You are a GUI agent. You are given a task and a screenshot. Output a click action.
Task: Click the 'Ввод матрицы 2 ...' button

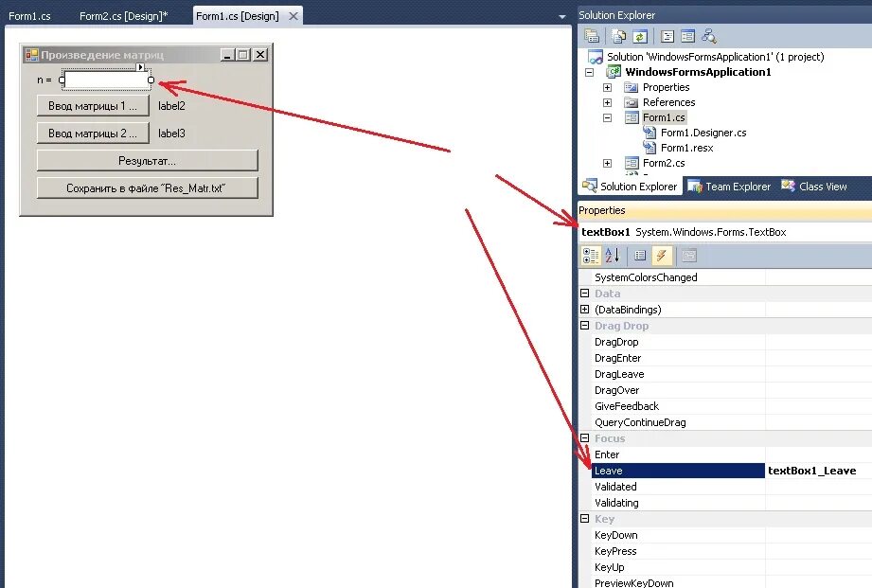(x=93, y=134)
